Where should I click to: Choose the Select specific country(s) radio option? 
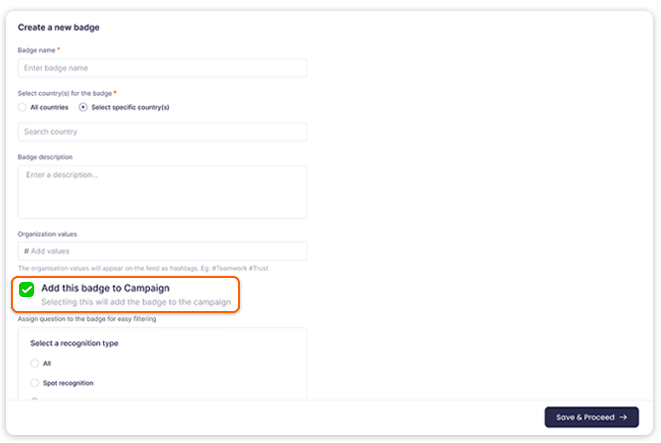tap(83, 107)
